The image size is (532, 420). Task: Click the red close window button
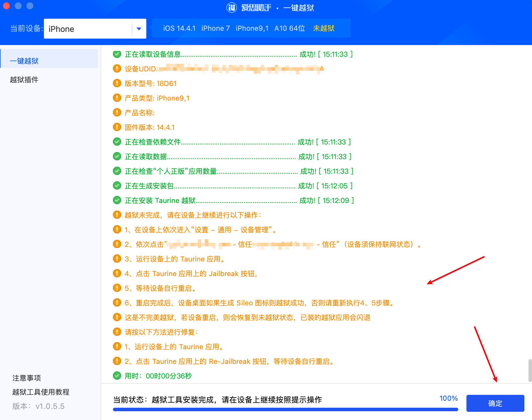point(6,6)
